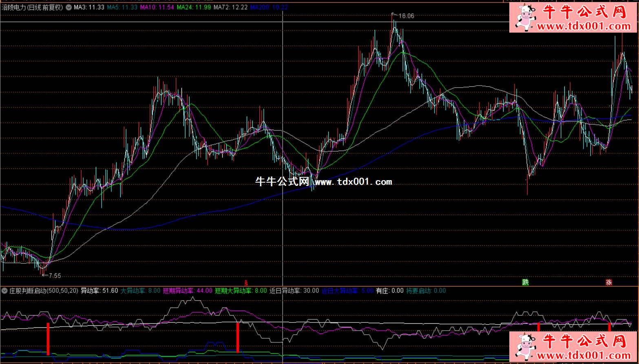Click the 有庄: 0.00 value
Screen dimensions: 639x364
pos(389,291)
